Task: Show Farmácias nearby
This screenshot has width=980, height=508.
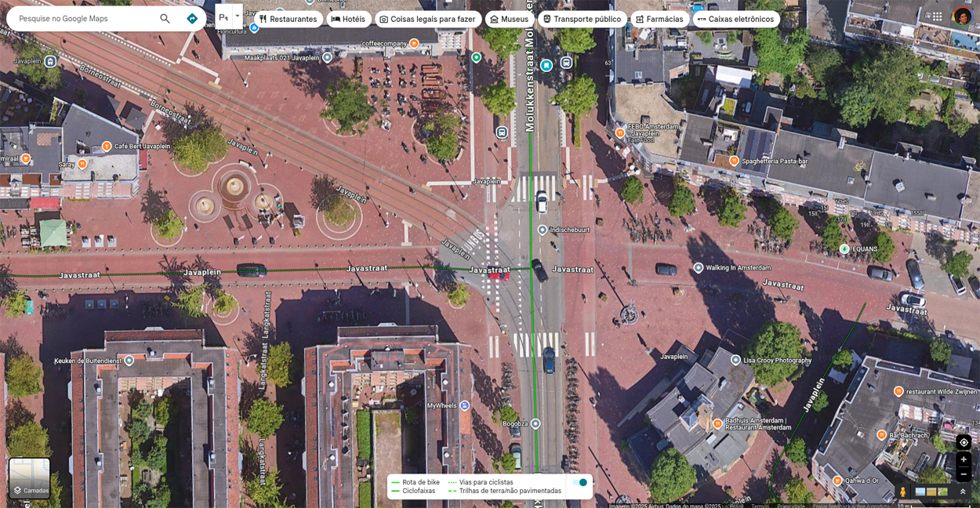Action: (x=659, y=19)
